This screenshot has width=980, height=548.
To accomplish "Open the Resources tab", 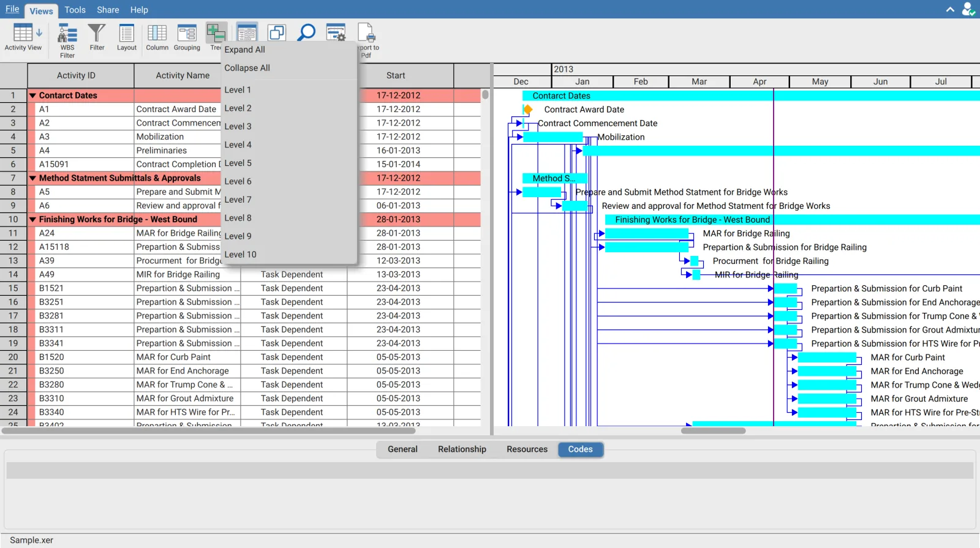I will coord(527,449).
